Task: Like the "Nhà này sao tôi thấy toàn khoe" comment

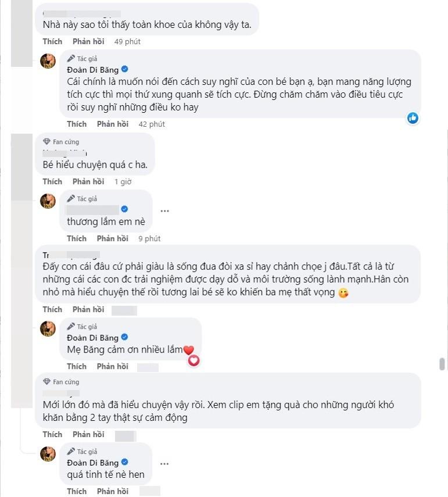Action: coord(52,42)
